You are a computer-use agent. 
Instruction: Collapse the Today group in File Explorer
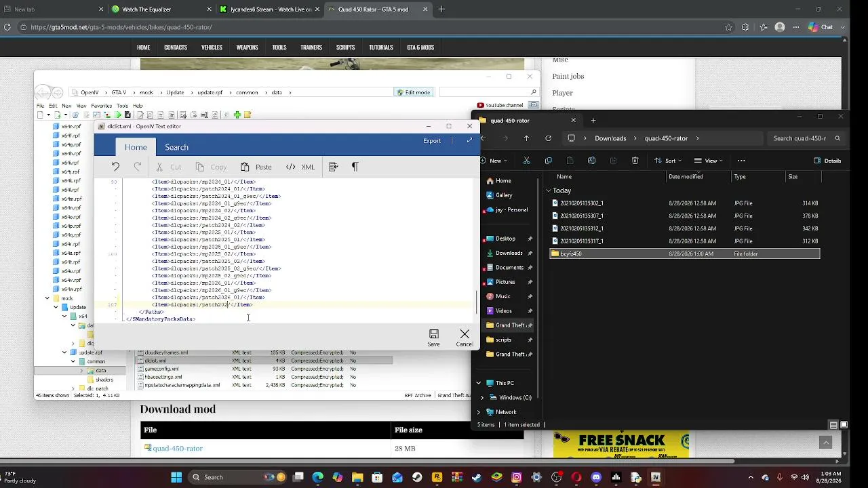pyautogui.click(x=549, y=190)
